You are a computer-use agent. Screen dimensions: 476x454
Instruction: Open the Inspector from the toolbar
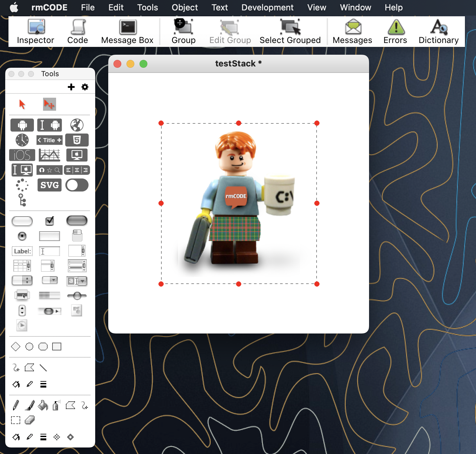coord(36,32)
